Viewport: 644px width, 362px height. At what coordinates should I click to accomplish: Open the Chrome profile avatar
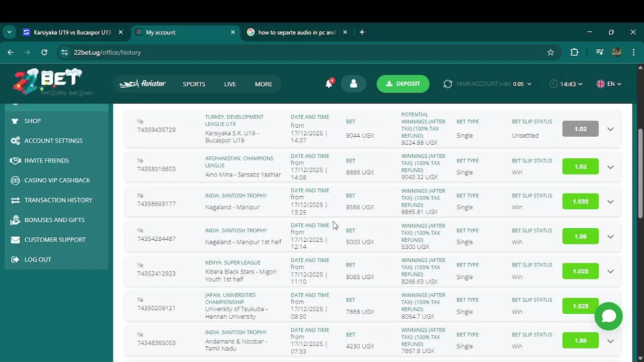click(x=617, y=52)
